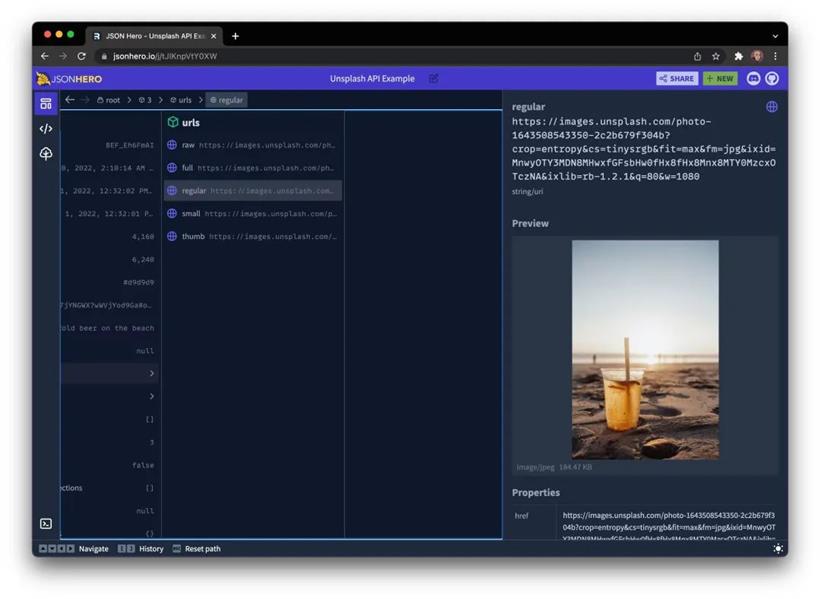820x599 pixels.
Task: Reload the page in the browser
Action: tap(82, 56)
